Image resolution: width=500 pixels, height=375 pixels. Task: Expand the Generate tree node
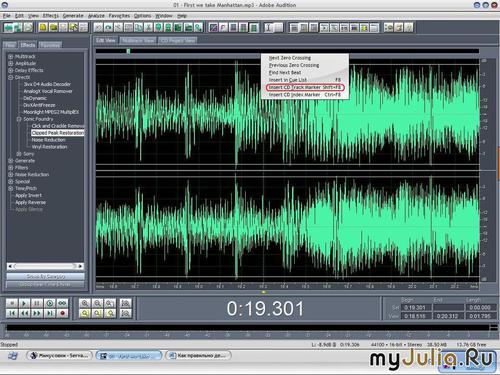[x=11, y=161]
